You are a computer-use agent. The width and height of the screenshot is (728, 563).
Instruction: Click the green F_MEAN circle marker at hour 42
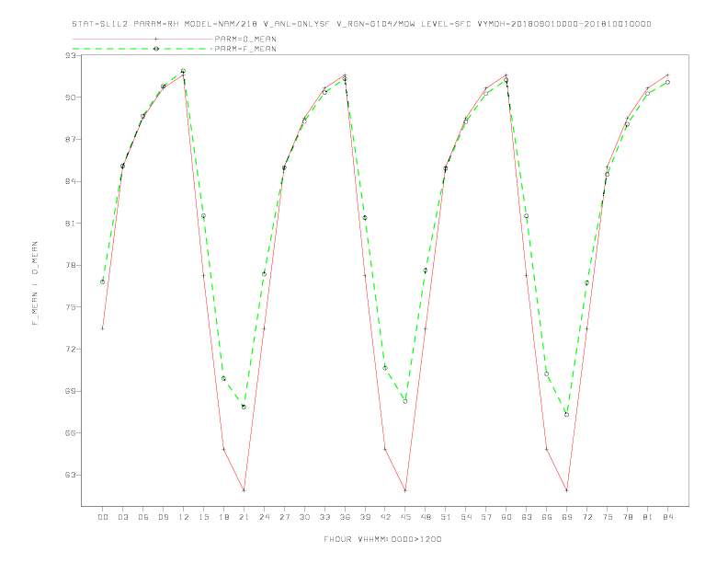(x=385, y=368)
